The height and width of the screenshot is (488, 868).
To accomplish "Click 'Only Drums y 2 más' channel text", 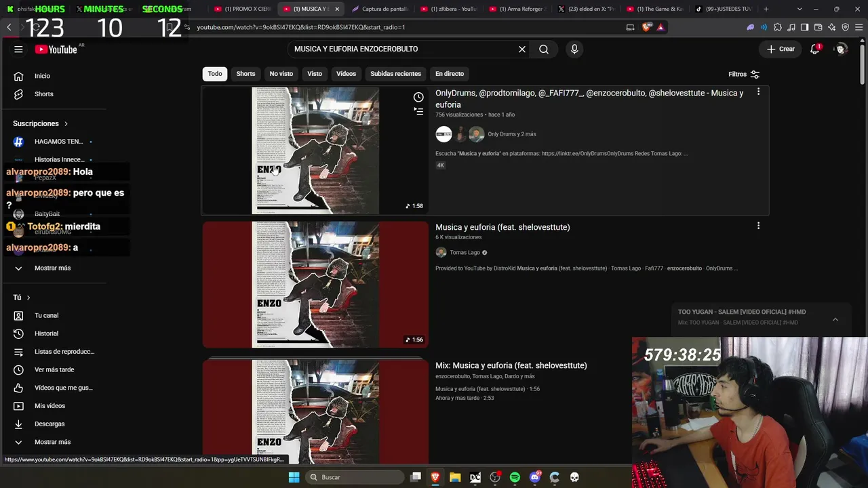I will (512, 134).
